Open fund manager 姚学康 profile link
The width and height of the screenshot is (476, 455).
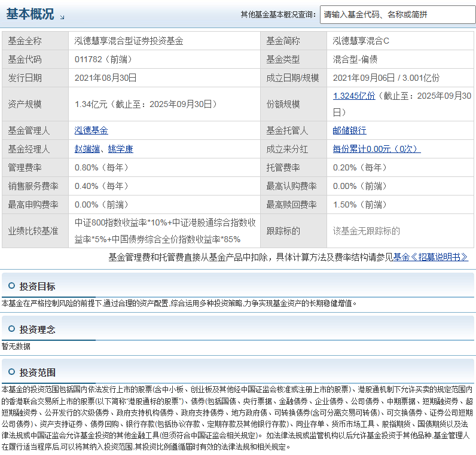pyautogui.click(x=121, y=149)
